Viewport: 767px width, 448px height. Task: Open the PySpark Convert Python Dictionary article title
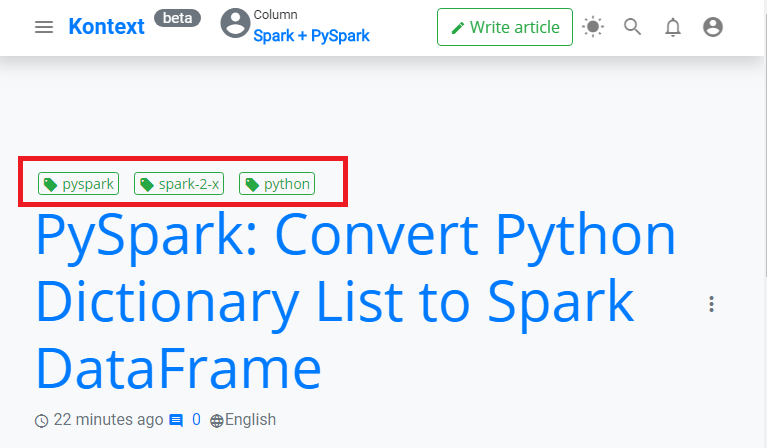click(x=356, y=301)
